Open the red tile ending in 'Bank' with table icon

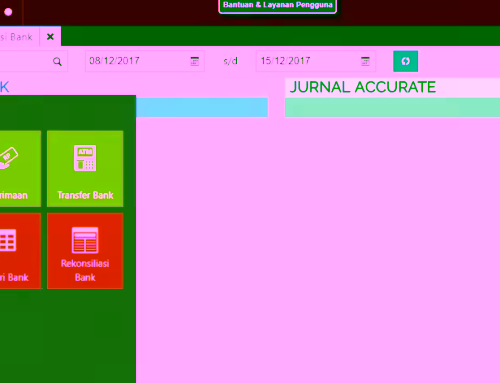coord(20,251)
